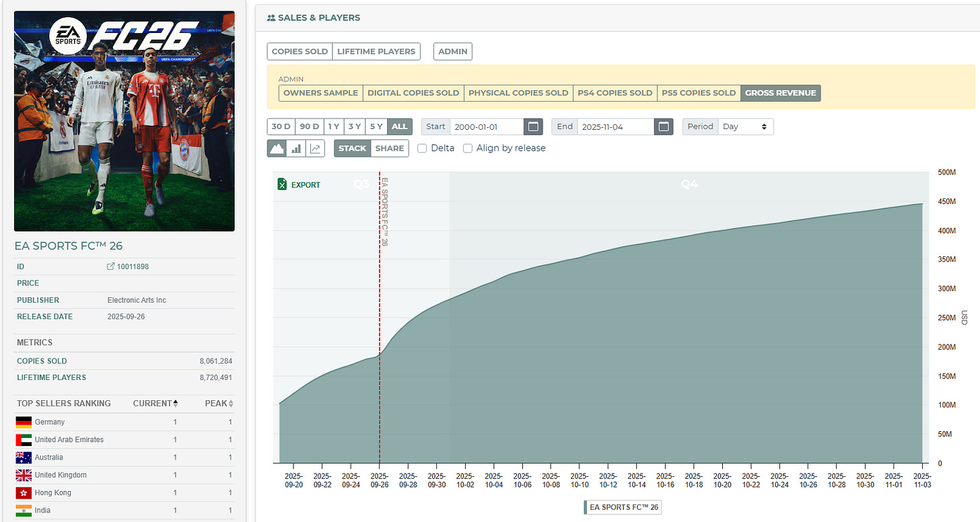980x522 pixels.
Task: Switch to PS5 COPIES SOLD view
Action: [x=699, y=93]
